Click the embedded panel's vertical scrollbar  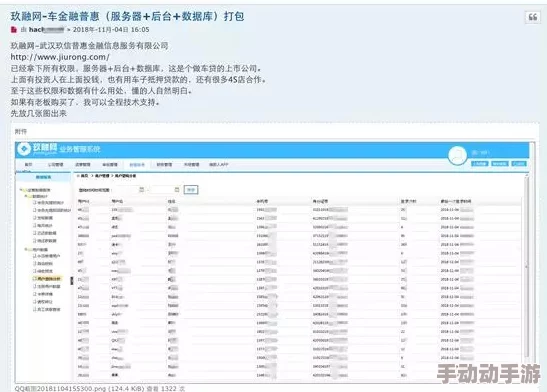coord(527,267)
